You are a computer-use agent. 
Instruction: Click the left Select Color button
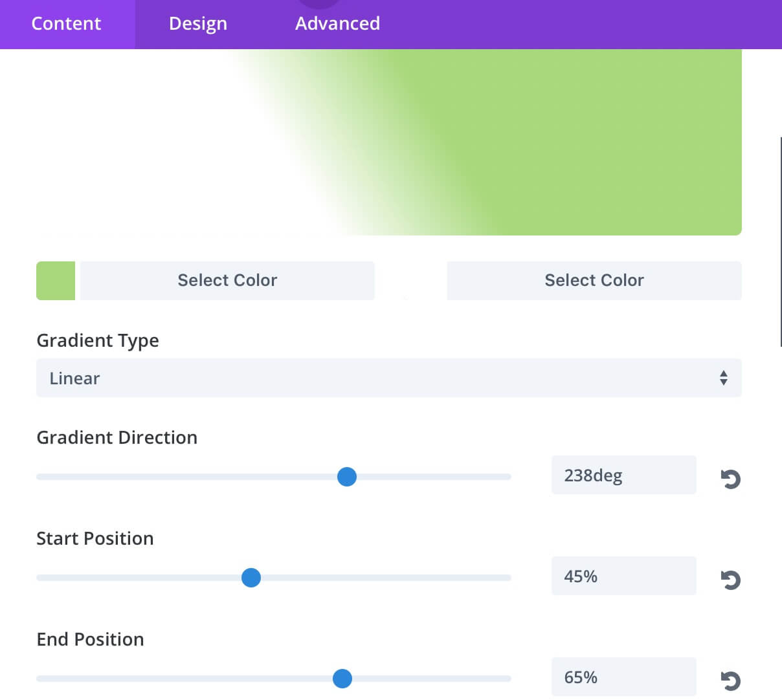coord(227,281)
